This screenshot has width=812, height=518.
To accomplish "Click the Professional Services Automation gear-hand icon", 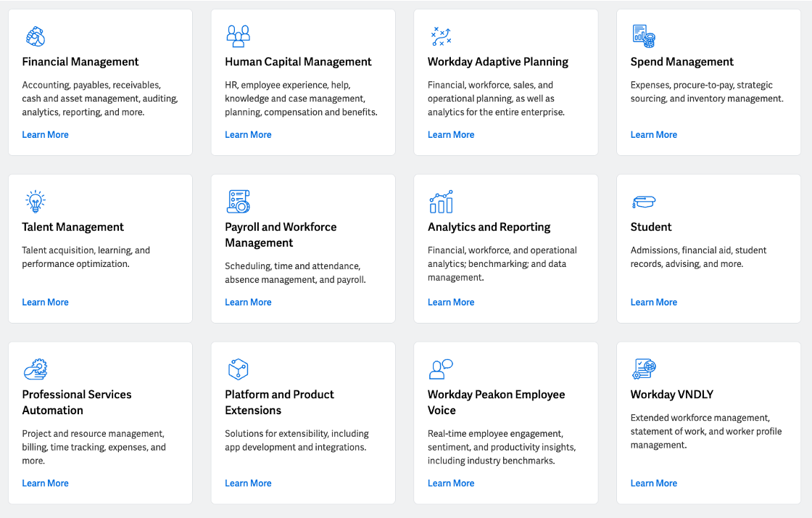I will tap(36, 369).
